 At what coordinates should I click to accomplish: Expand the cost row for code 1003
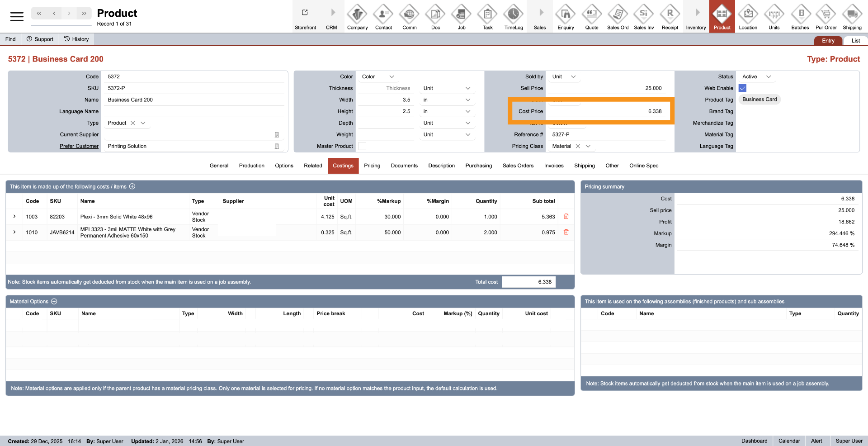tap(14, 217)
